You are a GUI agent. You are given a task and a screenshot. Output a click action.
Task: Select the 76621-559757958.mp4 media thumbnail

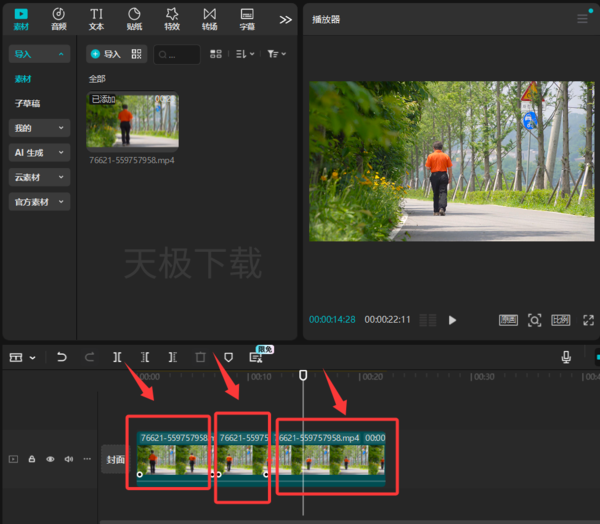132,119
